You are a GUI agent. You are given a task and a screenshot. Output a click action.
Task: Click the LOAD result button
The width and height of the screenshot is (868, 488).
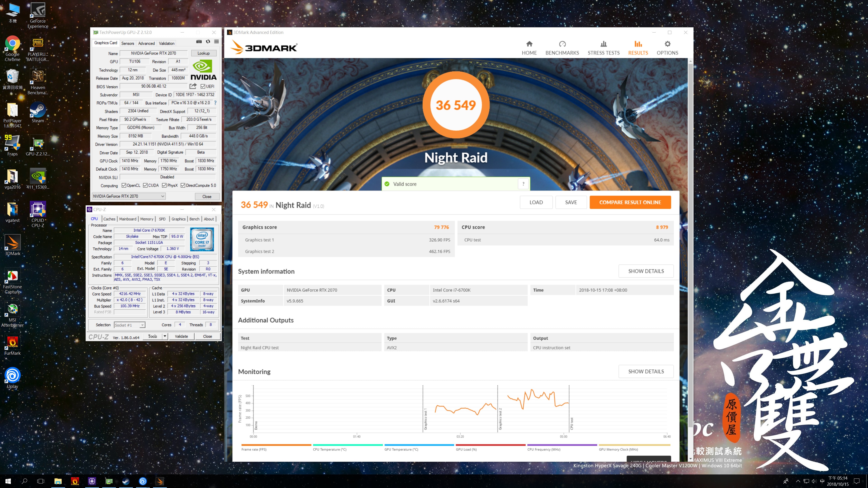[536, 202]
